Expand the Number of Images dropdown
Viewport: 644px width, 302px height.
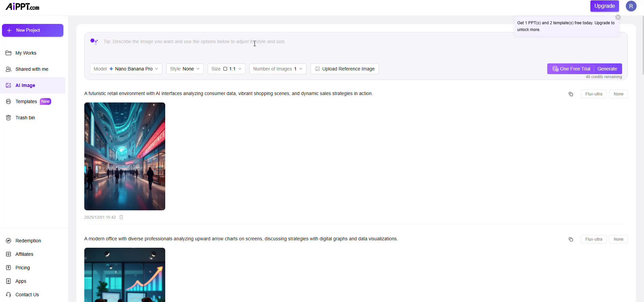tap(277, 69)
